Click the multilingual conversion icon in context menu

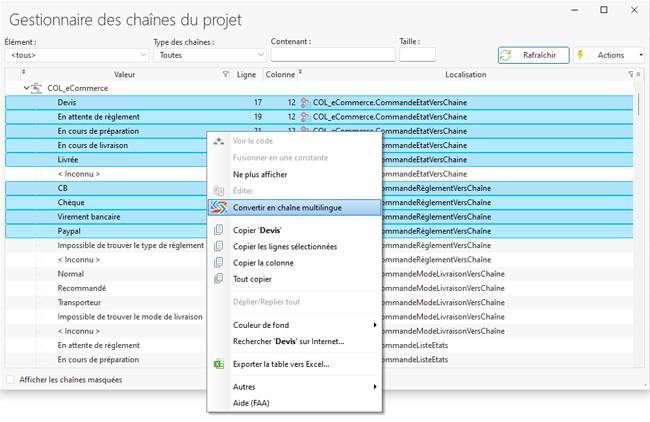tap(219, 208)
